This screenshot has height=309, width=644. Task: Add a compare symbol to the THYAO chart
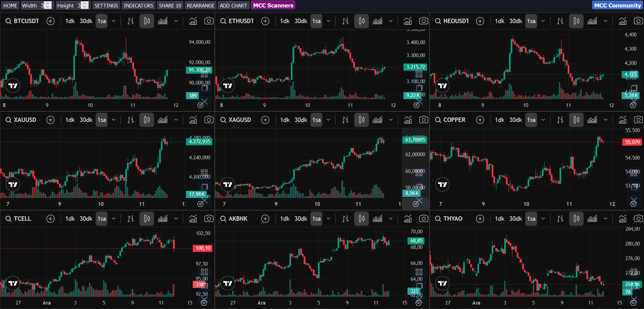[480, 219]
